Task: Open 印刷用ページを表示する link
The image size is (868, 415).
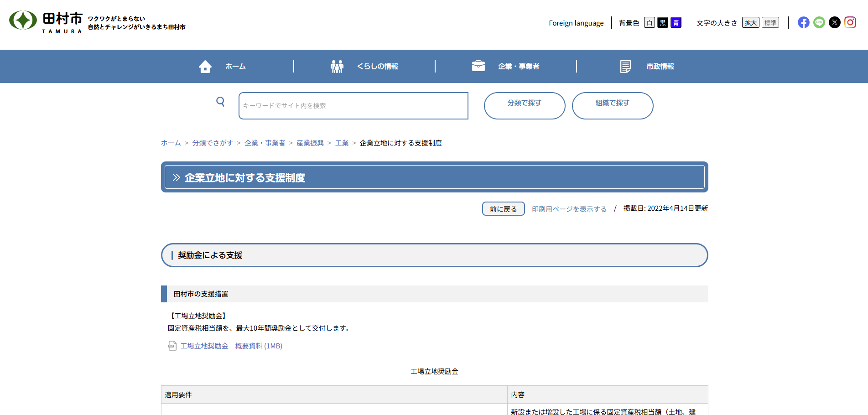Action: 569,209
